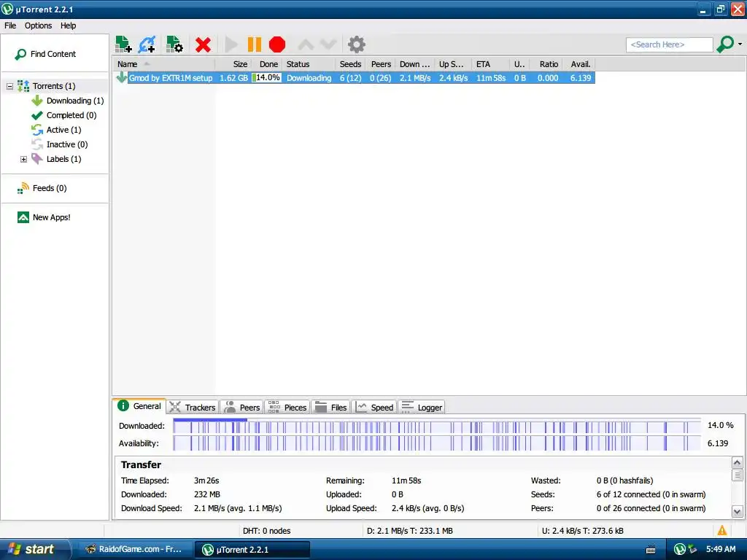Screen dimensions: 747x560
Task: Sort list by Peers column header
Action: [381, 64]
